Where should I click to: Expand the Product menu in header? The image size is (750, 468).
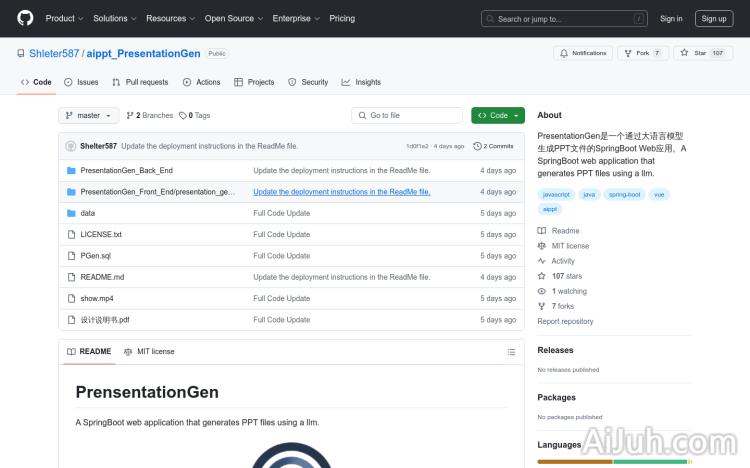(x=64, y=18)
